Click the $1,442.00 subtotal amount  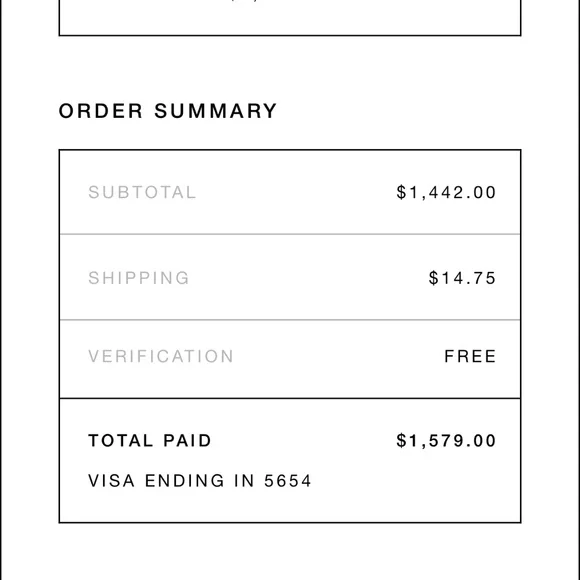(x=446, y=192)
